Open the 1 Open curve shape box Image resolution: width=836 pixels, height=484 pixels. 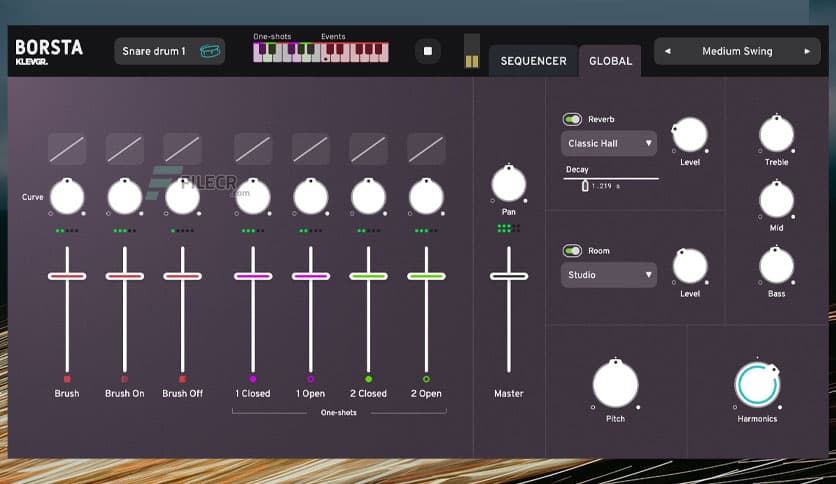310,149
